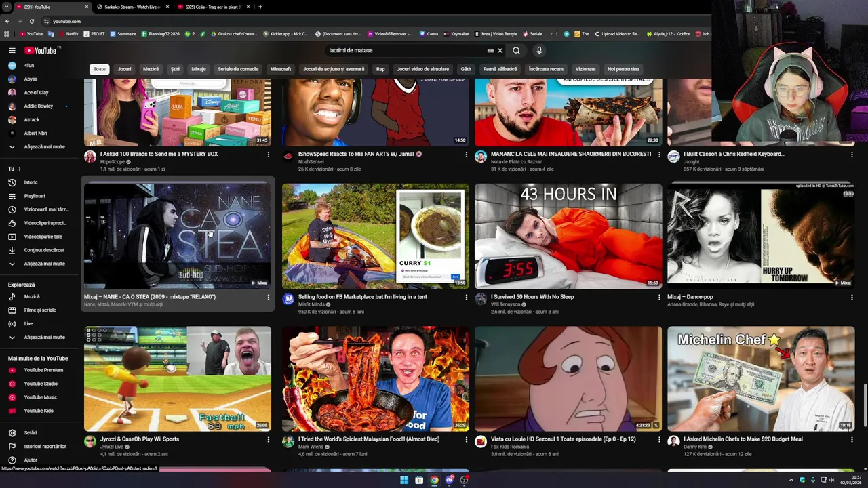
Task: Select Noi pentru tine chip
Action: (623, 69)
